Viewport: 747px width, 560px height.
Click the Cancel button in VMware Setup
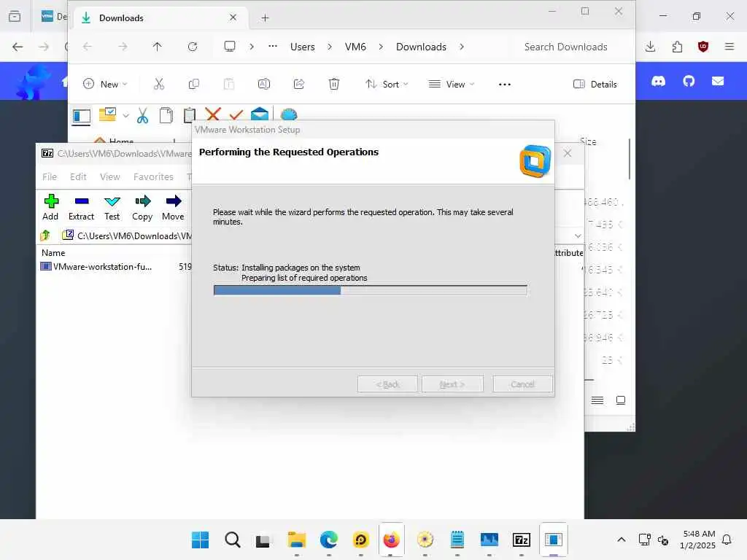coord(522,384)
